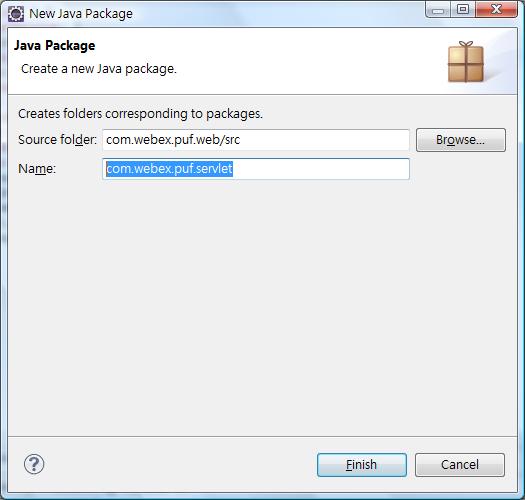The image size is (525, 500).
Task: Click blank space inside Name field
Action: (x=321, y=169)
